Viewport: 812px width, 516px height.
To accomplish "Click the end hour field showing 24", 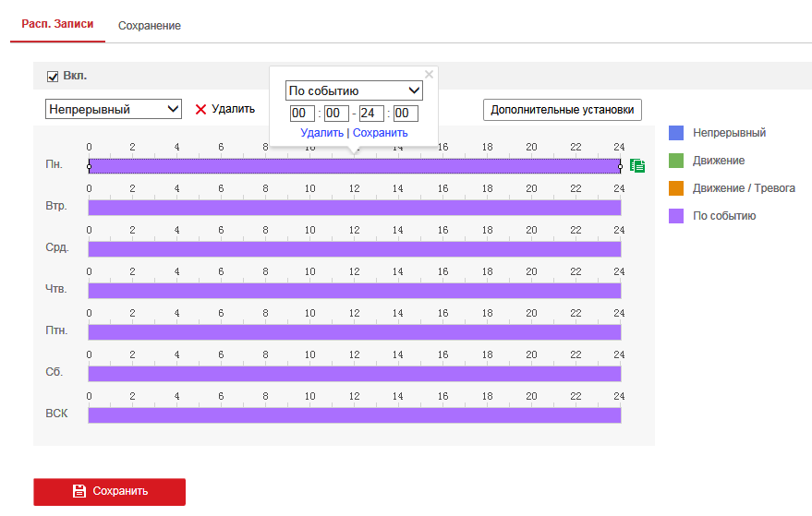I will click(371, 114).
